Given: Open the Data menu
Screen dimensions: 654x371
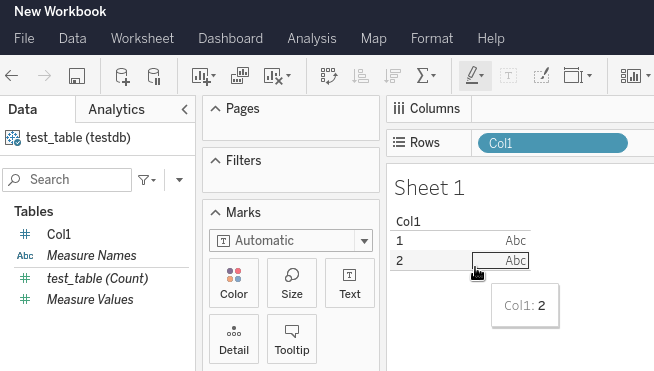Looking at the screenshot, I should coord(73,38).
